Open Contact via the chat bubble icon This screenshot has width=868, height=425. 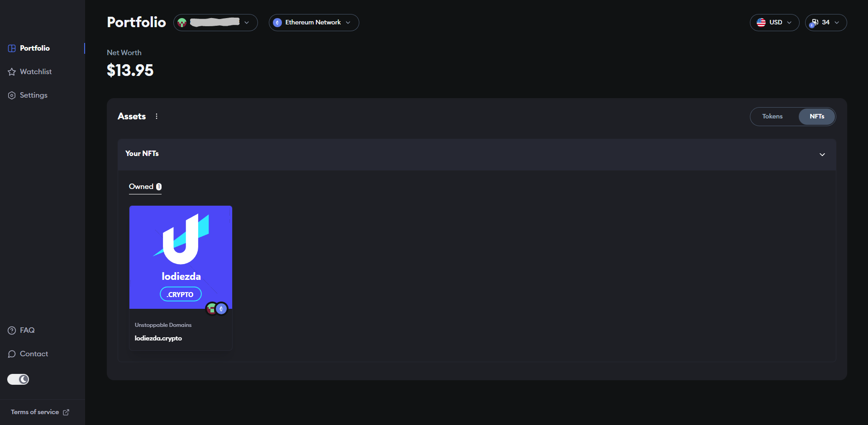pyautogui.click(x=11, y=354)
